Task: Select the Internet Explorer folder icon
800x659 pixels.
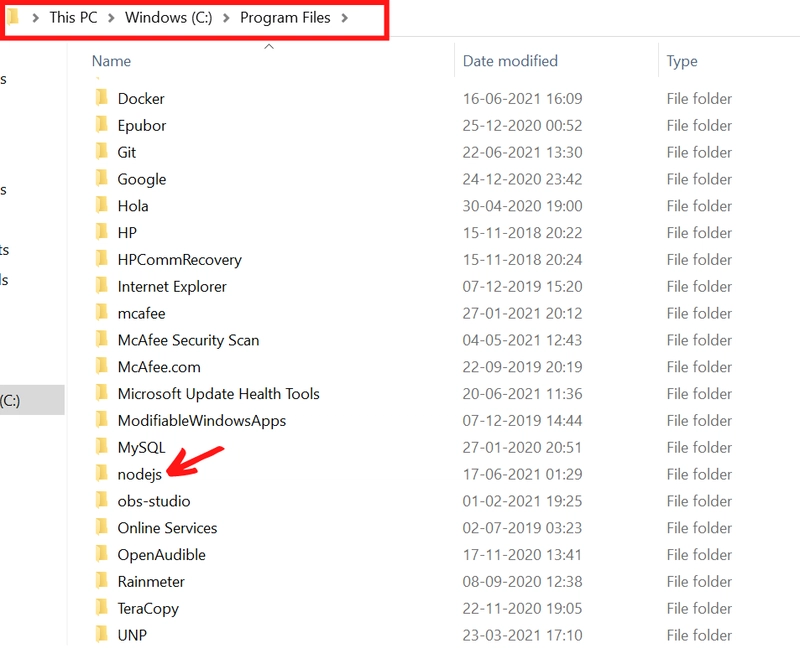Action: pos(102,285)
